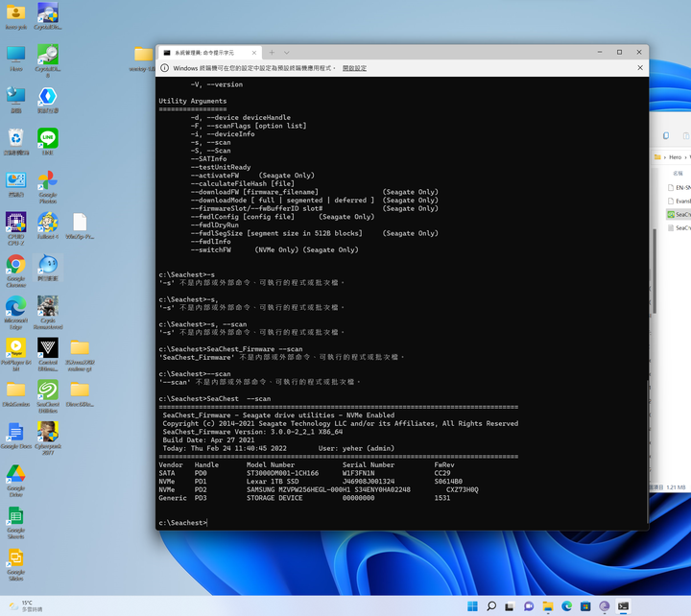691x616 pixels.
Task: Launch Google Photos from the desktop
Action: point(48,187)
